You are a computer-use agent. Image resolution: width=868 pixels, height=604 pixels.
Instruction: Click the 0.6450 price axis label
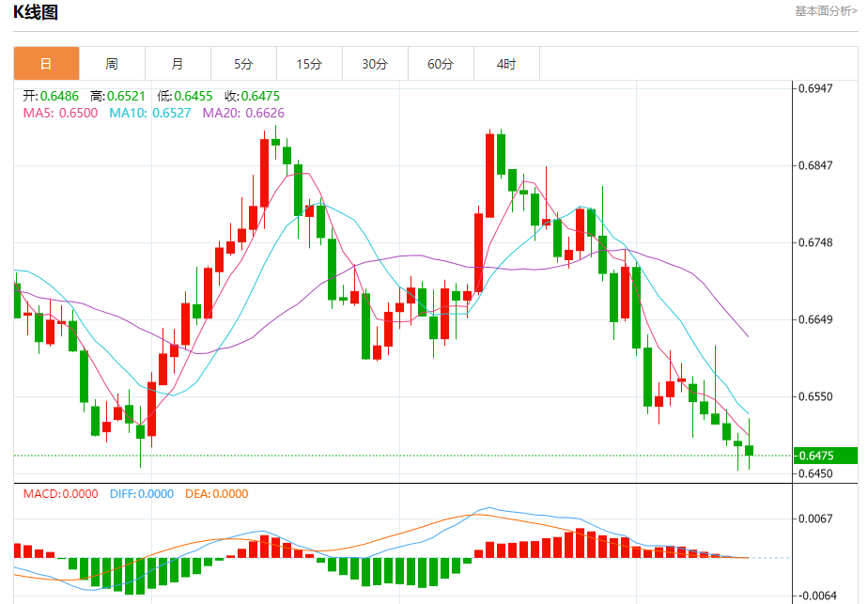(815, 473)
